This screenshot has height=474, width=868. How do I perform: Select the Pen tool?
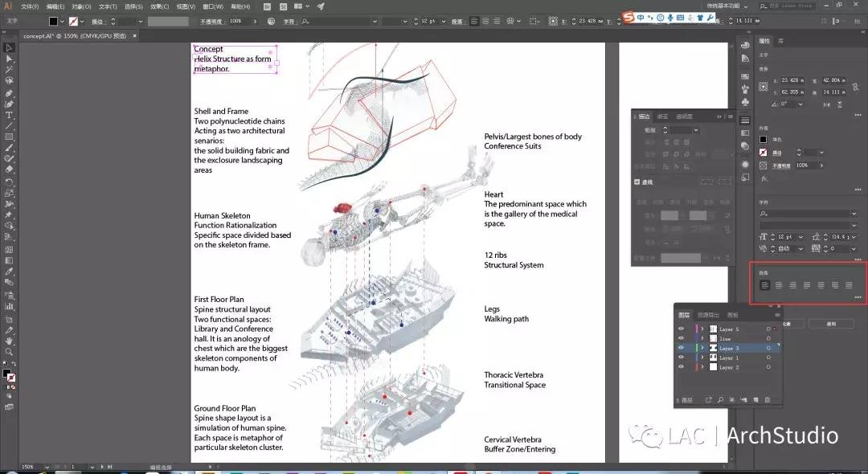(x=9, y=93)
